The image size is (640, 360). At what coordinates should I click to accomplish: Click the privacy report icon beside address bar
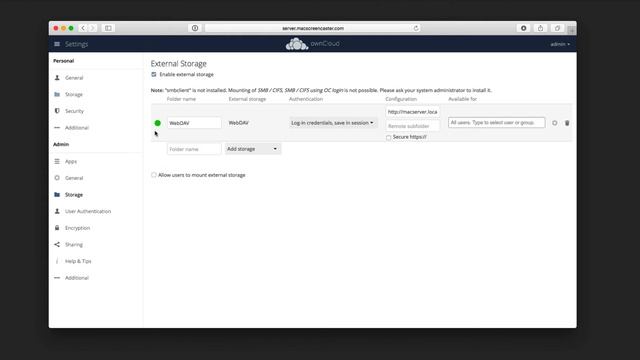pos(195,28)
